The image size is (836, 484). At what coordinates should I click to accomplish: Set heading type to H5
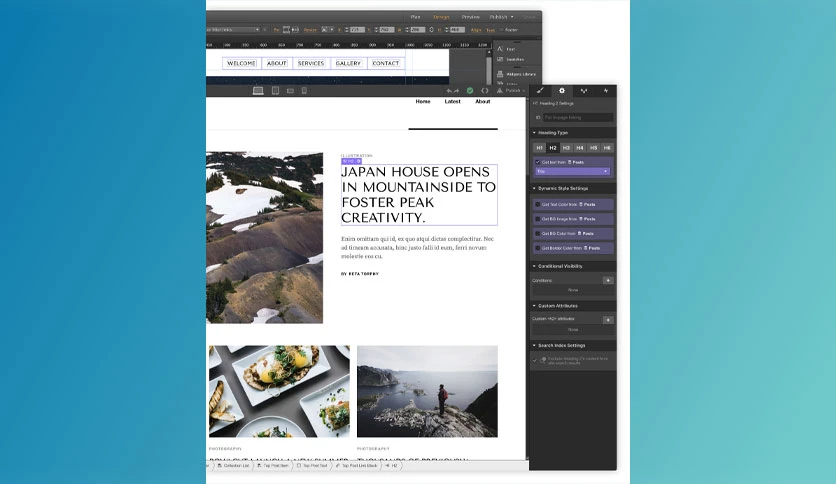[593, 148]
